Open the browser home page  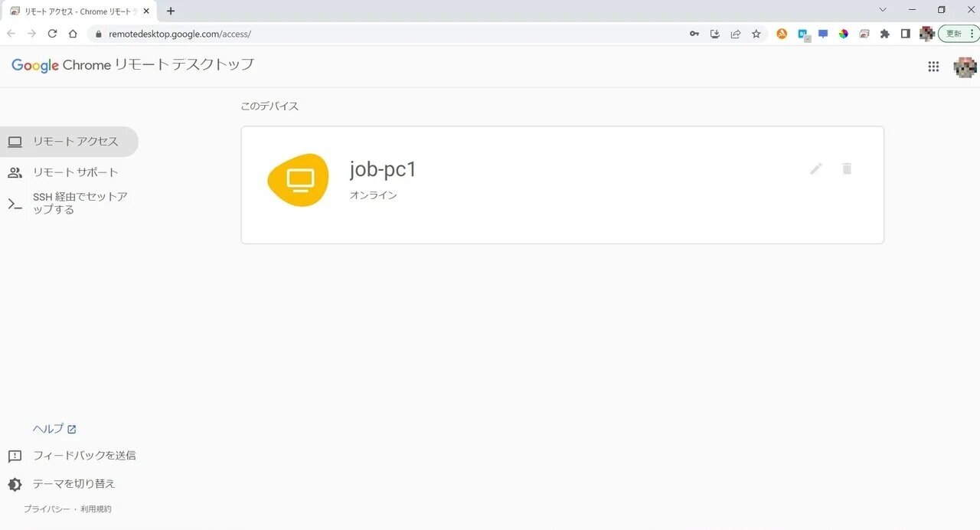click(73, 34)
